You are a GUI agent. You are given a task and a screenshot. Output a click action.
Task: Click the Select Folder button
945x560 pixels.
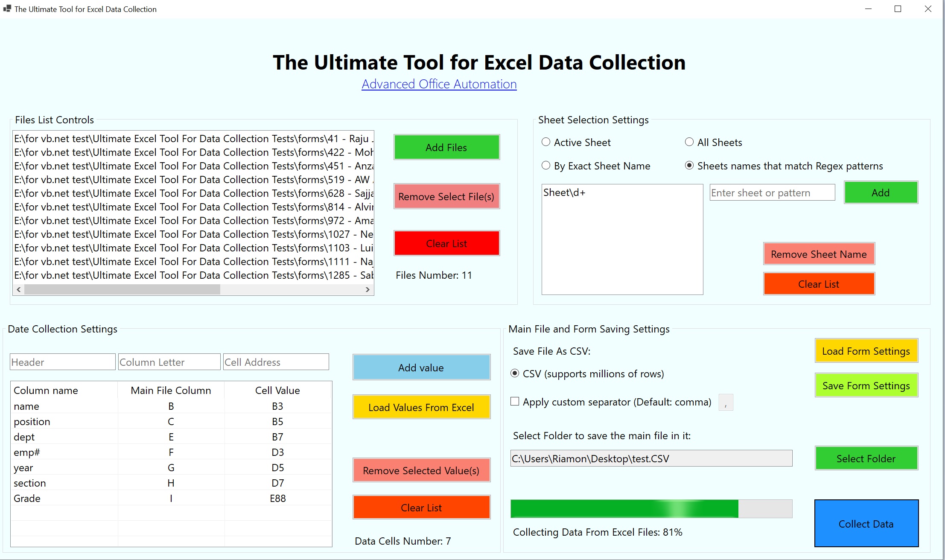[x=866, y=458]
